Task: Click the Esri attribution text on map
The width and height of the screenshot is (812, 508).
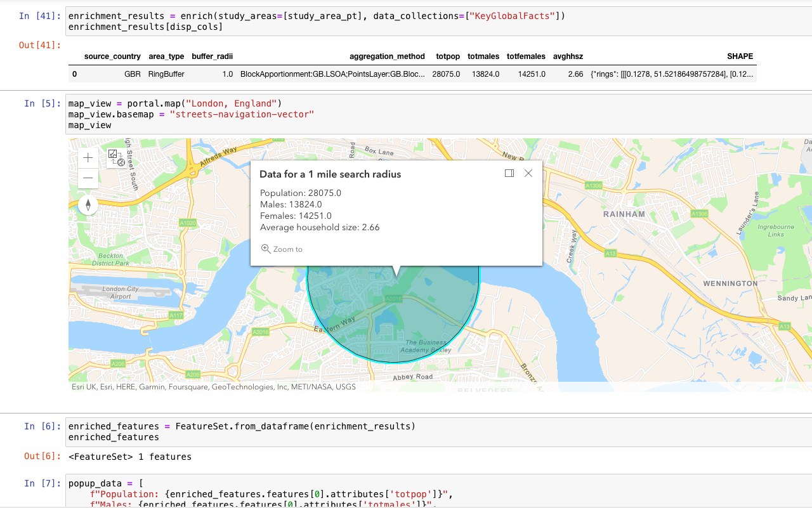Action: [213, 386]
